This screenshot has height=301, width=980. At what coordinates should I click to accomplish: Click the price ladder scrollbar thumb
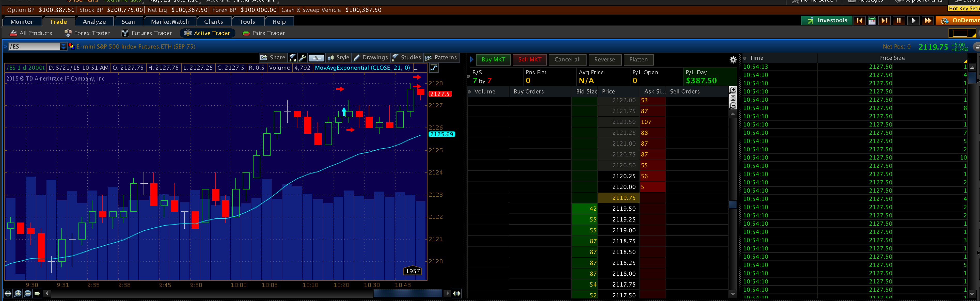pos(733,205)
